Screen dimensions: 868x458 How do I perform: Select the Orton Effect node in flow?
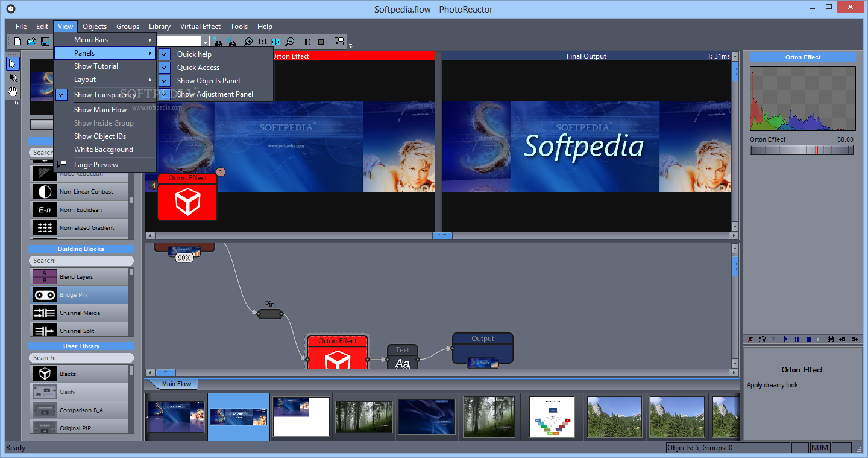point(338,351)
